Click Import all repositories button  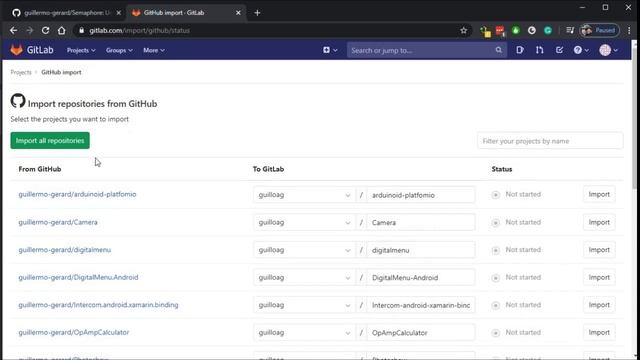click(50, 140)
